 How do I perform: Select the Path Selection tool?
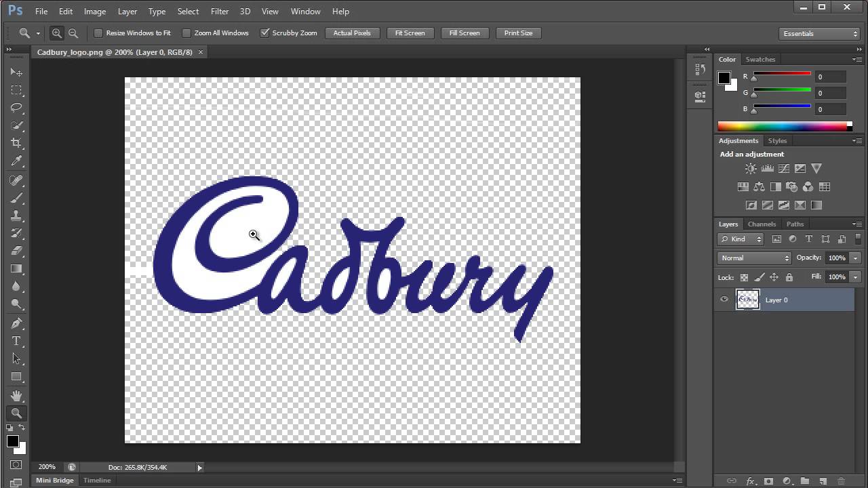click(17, 359)
